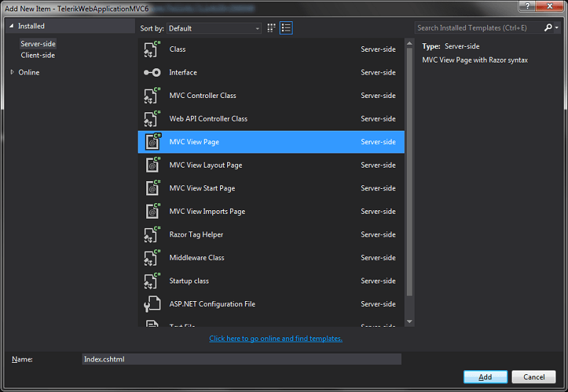Click Server-side label in ASP.NET Configuration File row
Image resolution: width=568 pixels, height=392 pixels.
(x=378, y=305)
